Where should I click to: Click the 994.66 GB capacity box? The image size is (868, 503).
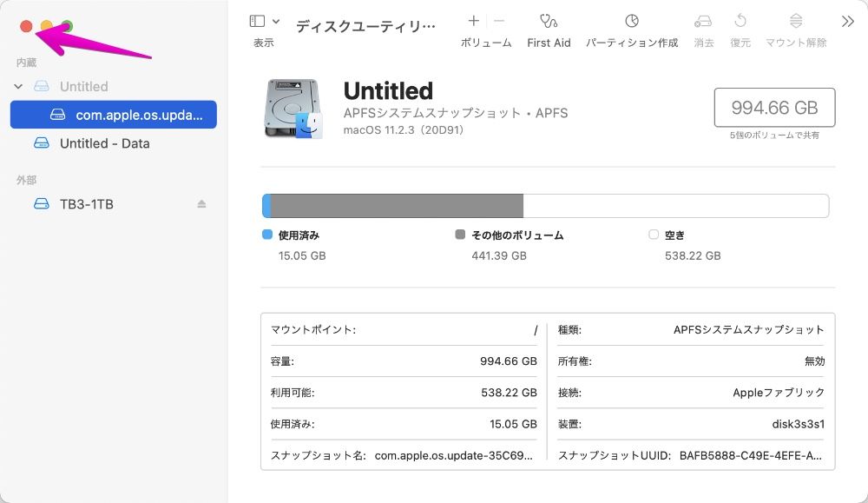[x=774, y=108]
